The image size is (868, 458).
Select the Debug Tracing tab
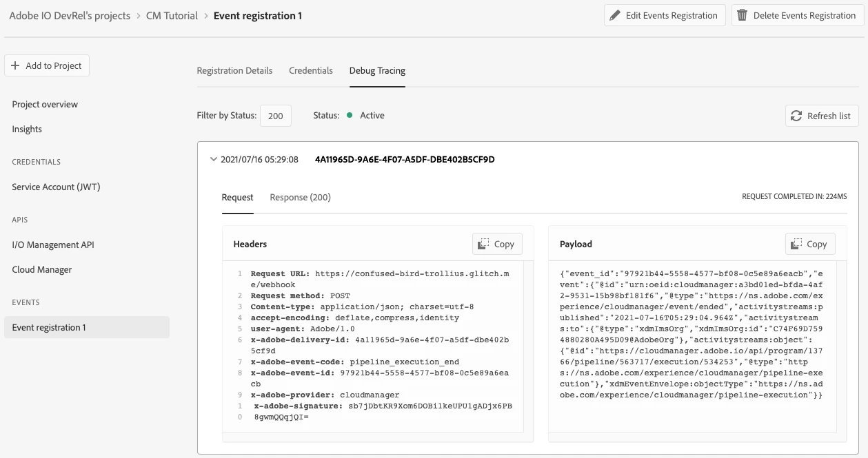pyautogui.click(x=377, y=70)
